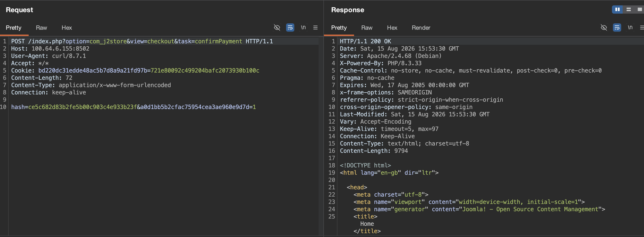This screenshot has height=237, width=644.
Task: Click the Cache-Control response header
Action: [471, 70]
